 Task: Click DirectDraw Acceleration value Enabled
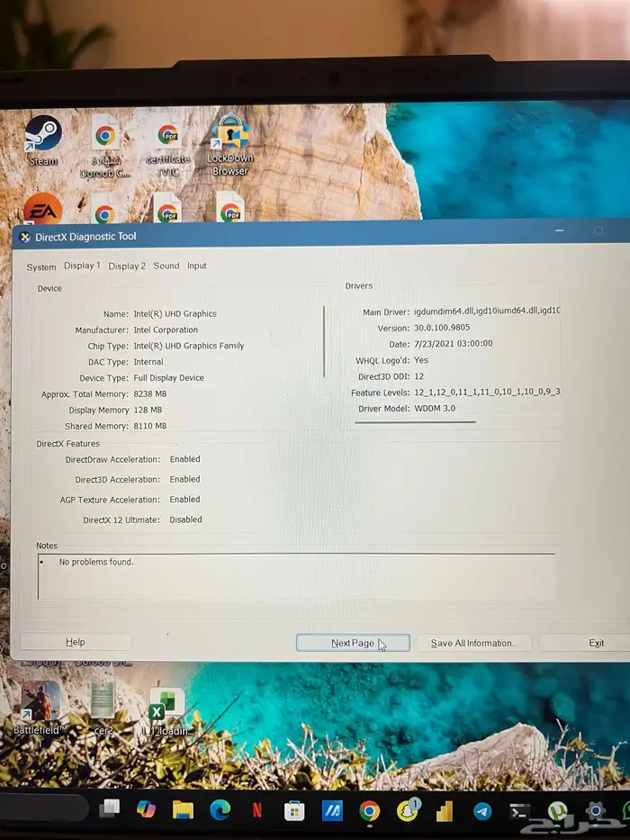(x=184, y=459)
